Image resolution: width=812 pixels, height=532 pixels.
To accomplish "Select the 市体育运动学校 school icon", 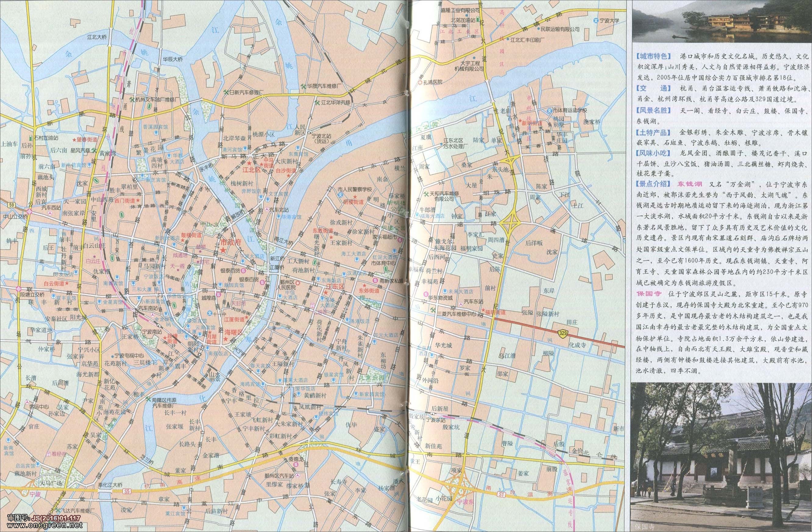I will 550,111.
